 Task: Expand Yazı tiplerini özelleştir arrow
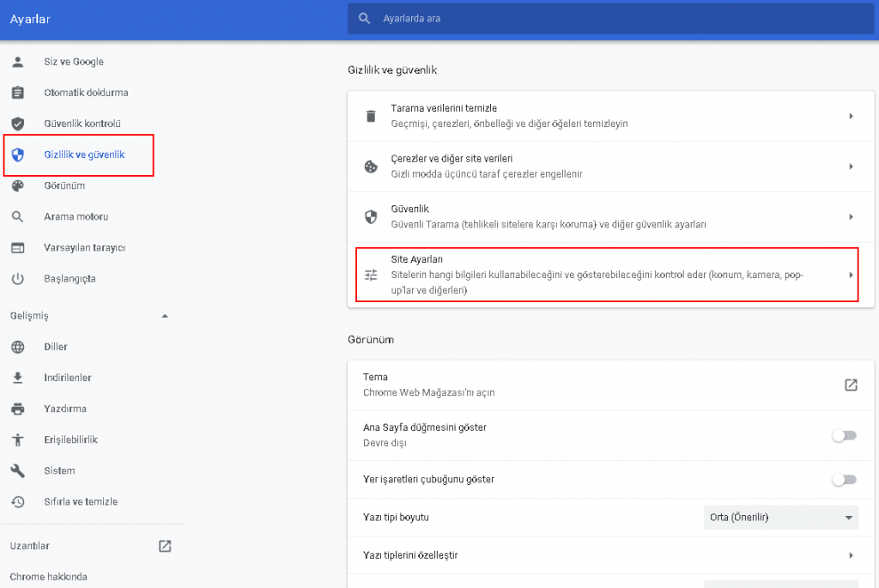(850, 555)
